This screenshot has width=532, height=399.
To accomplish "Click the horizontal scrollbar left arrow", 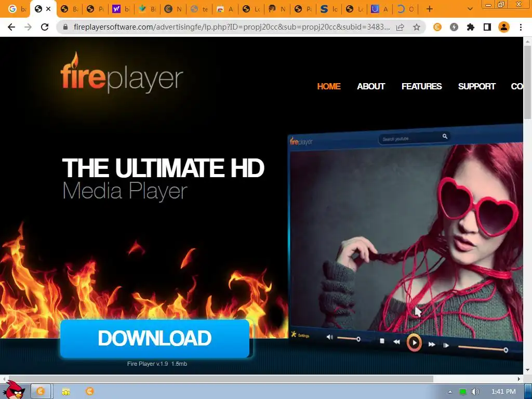I will 4,379.
